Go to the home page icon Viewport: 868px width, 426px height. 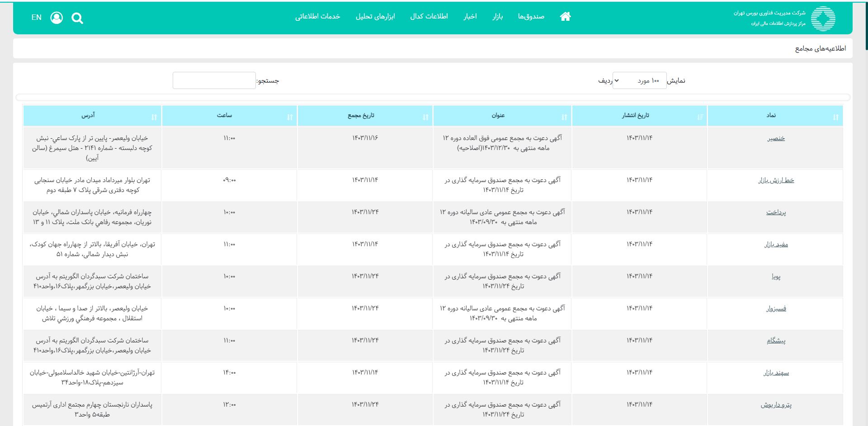(565, 16)
